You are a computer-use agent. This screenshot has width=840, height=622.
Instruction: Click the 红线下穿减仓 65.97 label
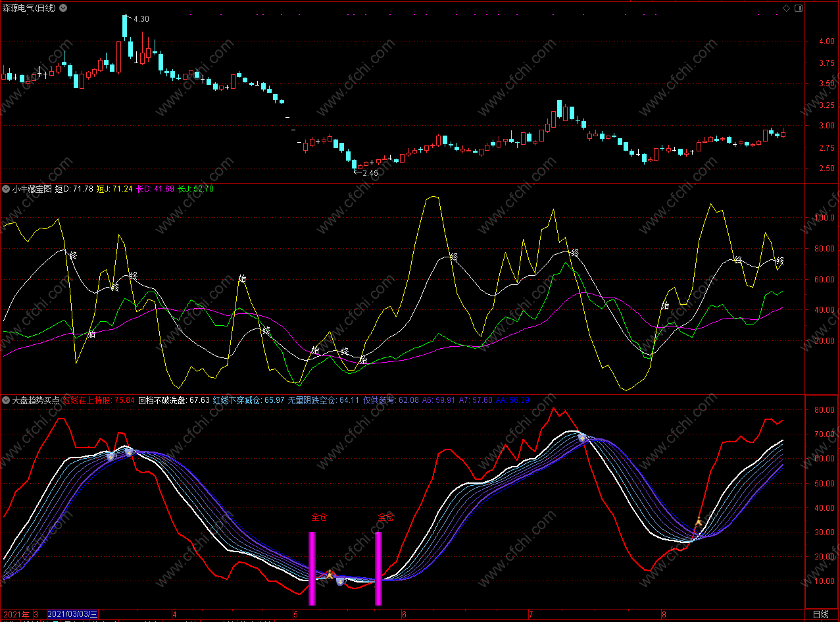pyautogui.click(x=249, y=400)
